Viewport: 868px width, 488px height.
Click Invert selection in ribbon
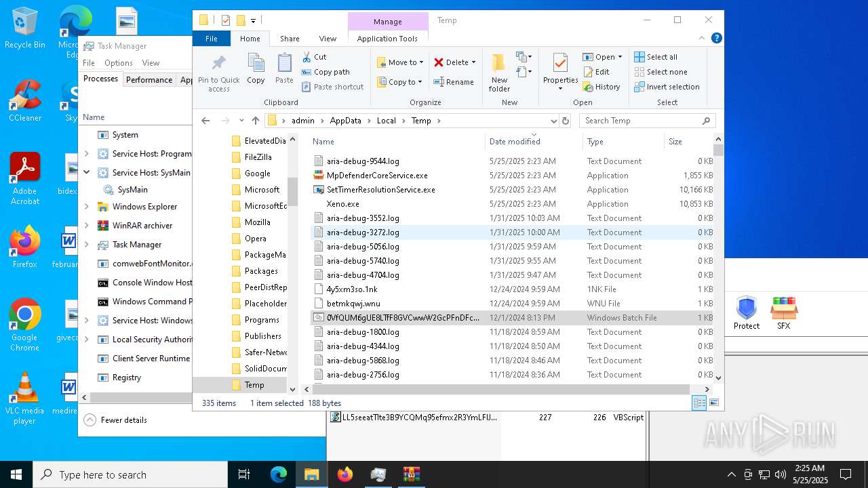(667, 87)
